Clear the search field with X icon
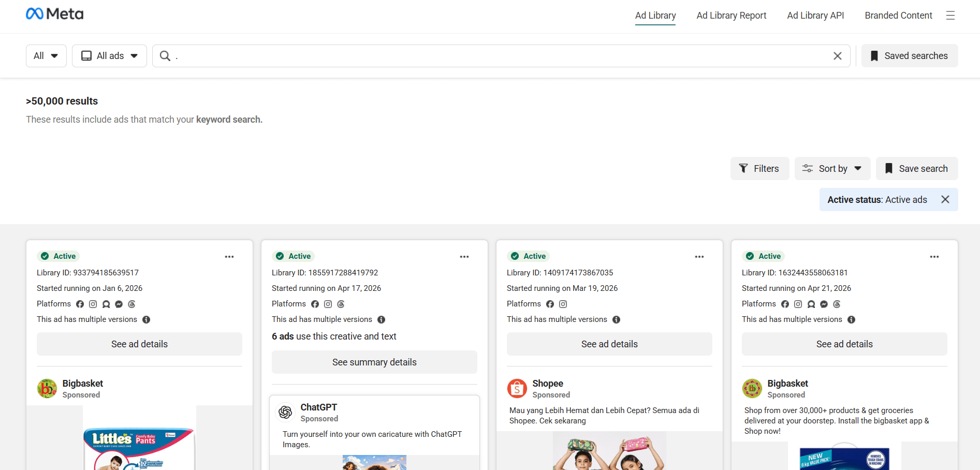 coord(838,56)
